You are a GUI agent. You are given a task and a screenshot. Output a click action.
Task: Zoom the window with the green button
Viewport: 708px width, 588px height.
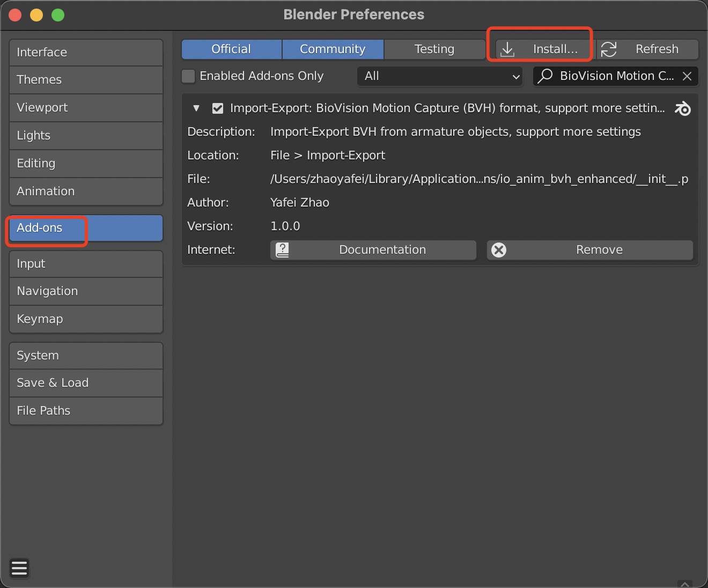(58, 15)
